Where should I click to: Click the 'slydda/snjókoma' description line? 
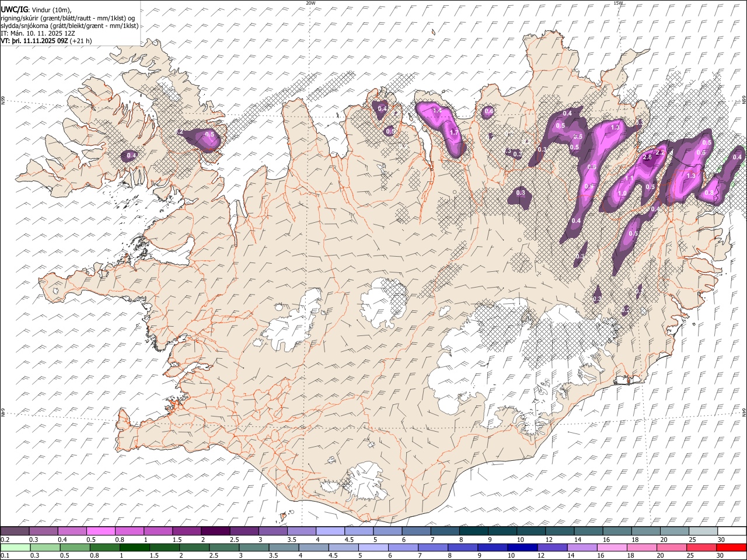point(69,26)
